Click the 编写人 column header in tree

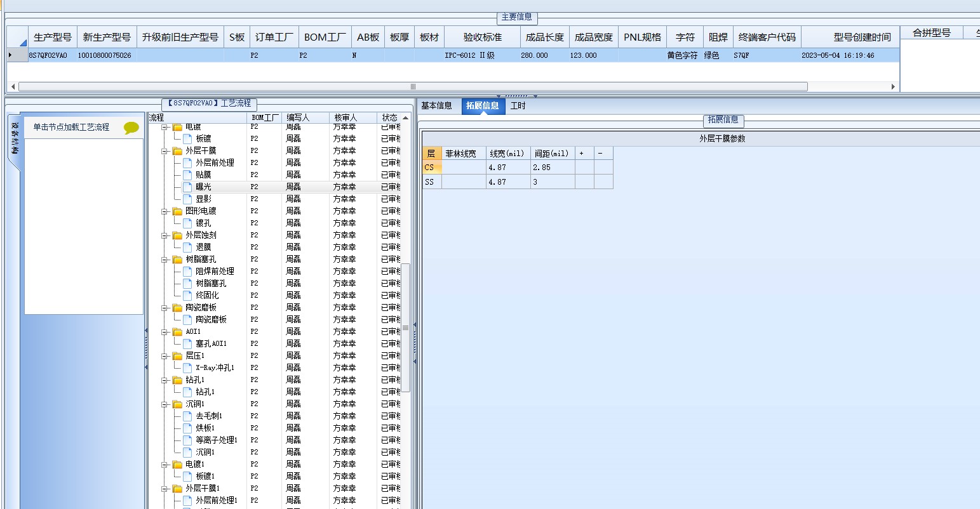(305, 117)
